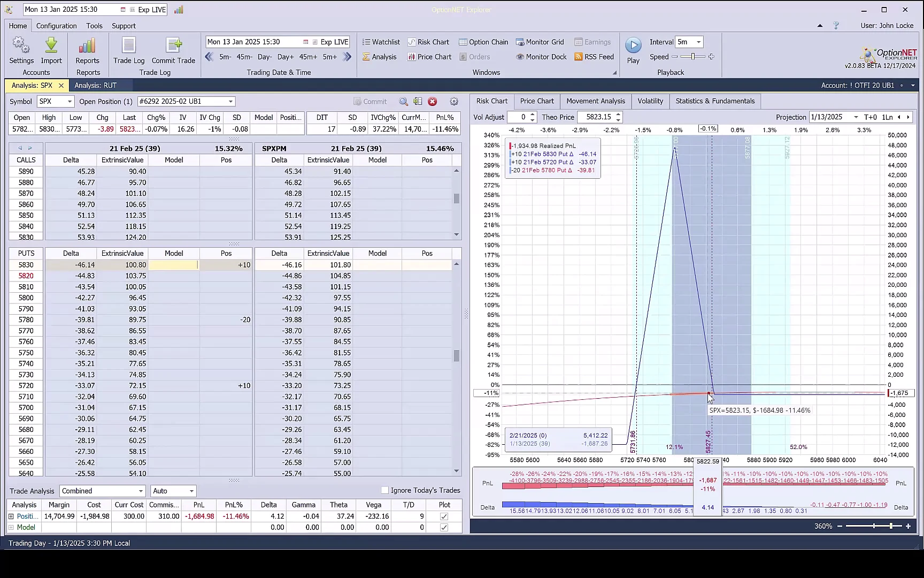Open Statistics & Fundamentals tab

coord(715,101)
